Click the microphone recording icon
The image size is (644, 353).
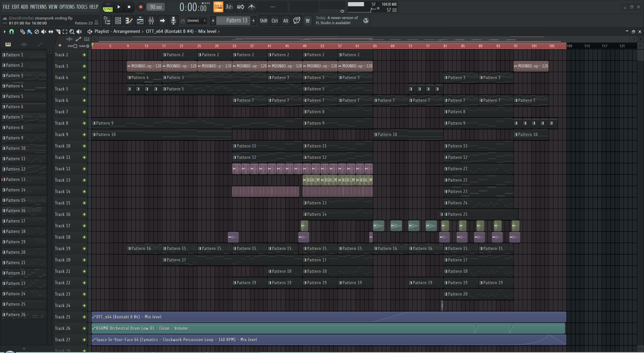[173, 21]
